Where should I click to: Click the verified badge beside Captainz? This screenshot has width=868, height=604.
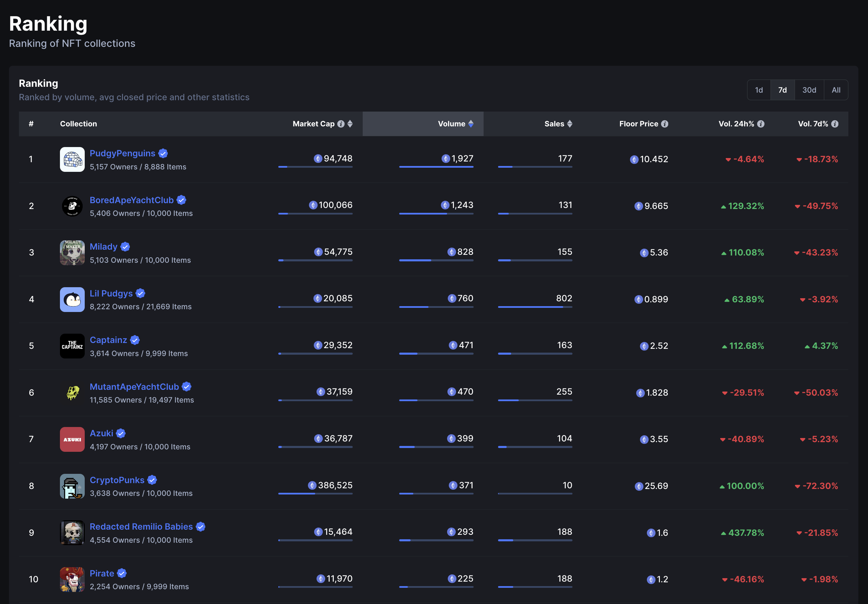click(135, 340)
